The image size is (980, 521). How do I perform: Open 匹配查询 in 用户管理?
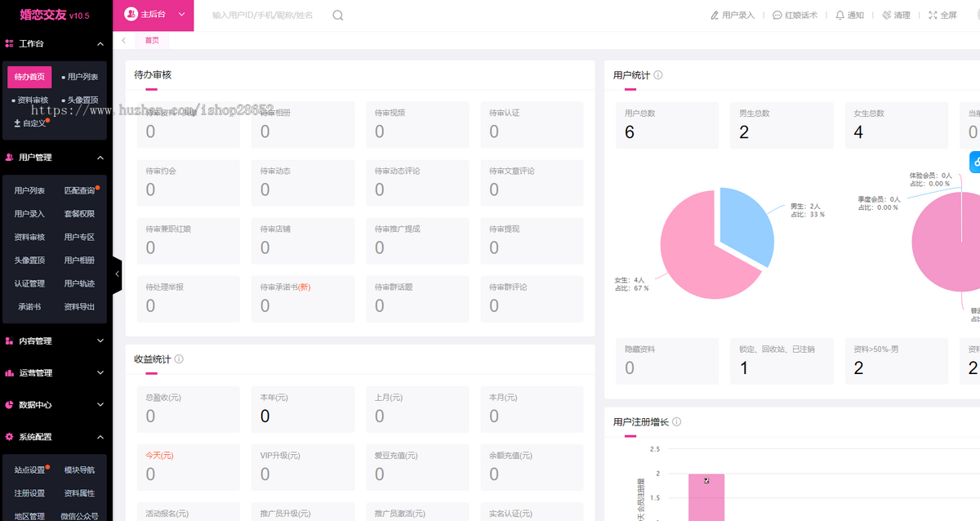coord(79,191)
